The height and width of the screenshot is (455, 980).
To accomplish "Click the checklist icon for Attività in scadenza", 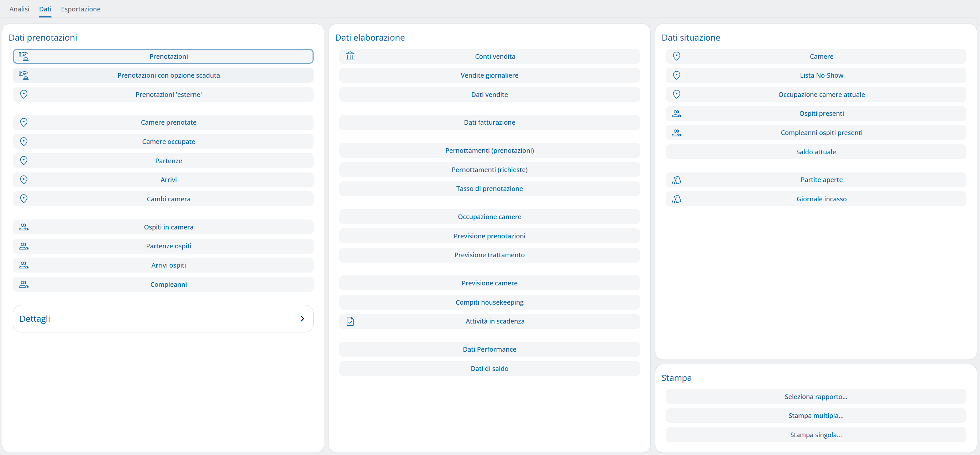I will pyautogui.click(x=350, y=321).
